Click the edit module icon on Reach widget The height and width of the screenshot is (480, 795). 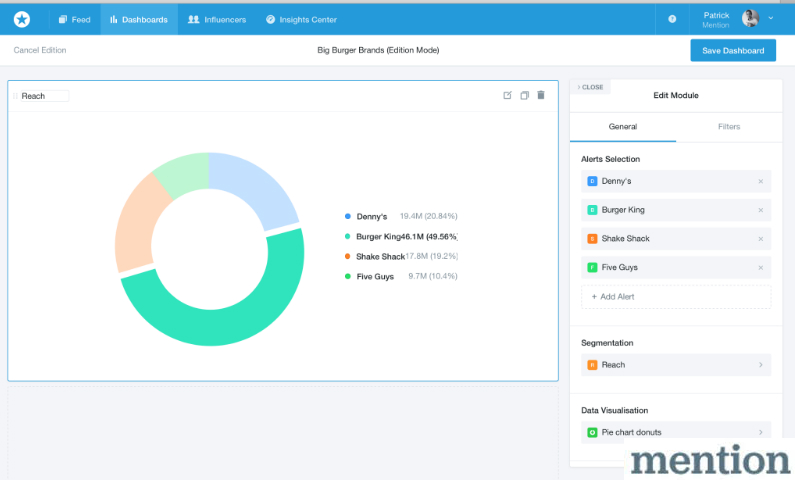507,96
